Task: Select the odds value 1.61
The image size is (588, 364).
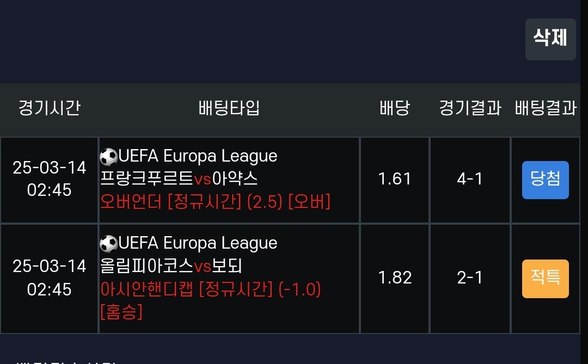Action: [395, 180]
